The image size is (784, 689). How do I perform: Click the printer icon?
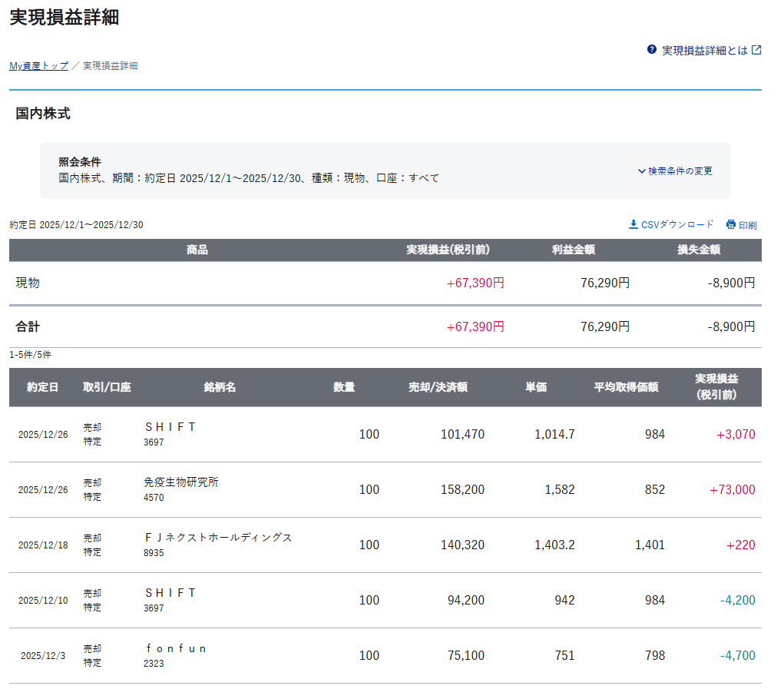pos(731,225)
